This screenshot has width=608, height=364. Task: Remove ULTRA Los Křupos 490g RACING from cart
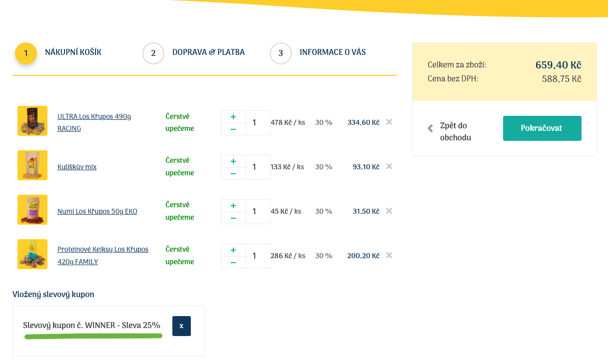click(389, 122)
